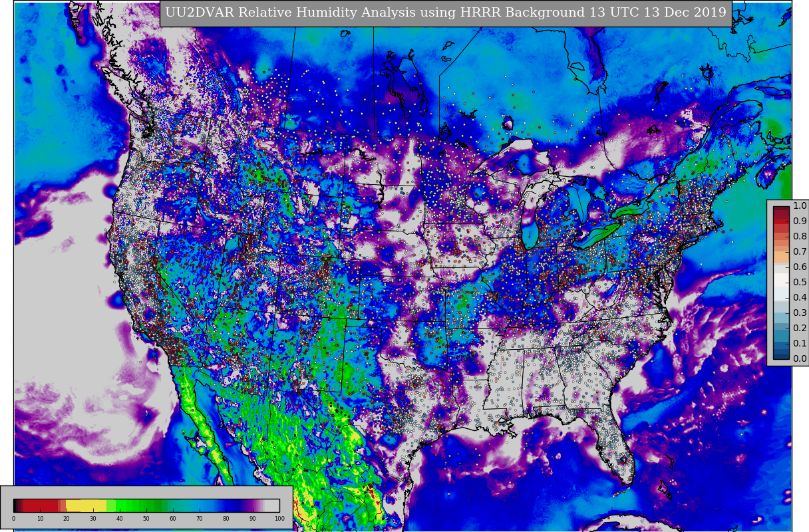The image size is (809, 532).
Task: Click the '20' tick label on humidity colorbar
Action: pyautogui.click(x=67, y=519)
